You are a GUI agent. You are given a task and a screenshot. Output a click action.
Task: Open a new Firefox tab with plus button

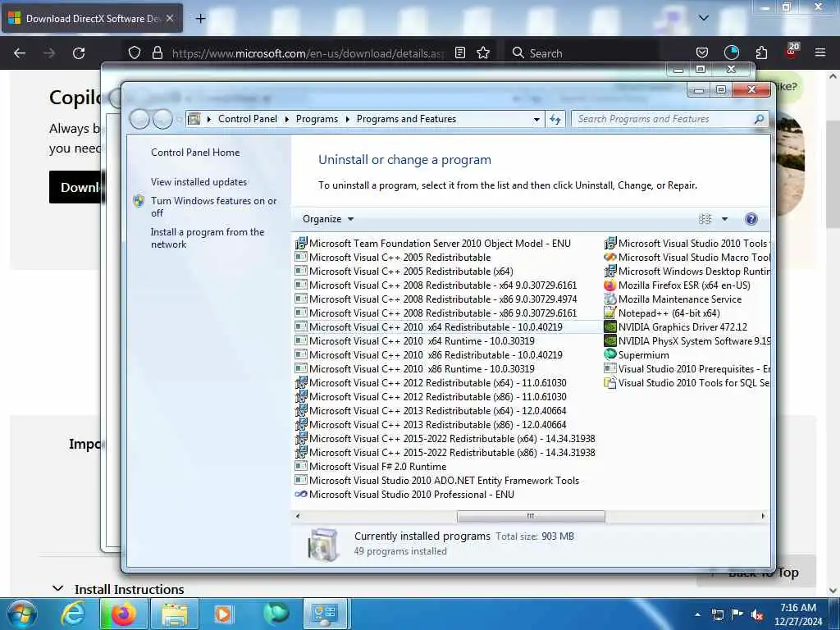click(x=200, y=19)
